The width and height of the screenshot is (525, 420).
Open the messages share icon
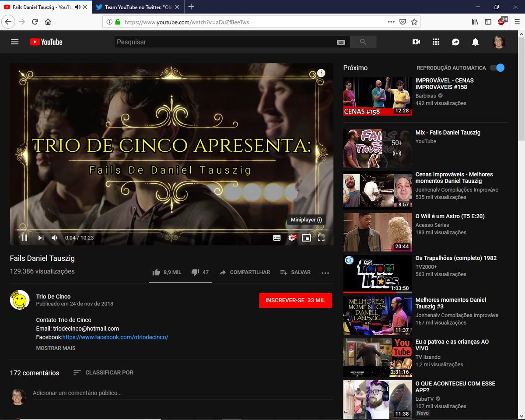455,42
